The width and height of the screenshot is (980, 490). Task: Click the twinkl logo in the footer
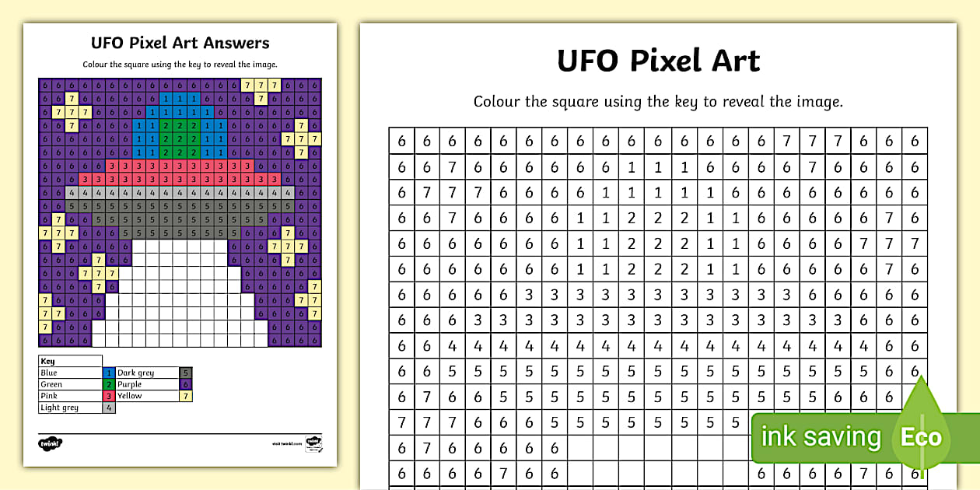point(50,443)
